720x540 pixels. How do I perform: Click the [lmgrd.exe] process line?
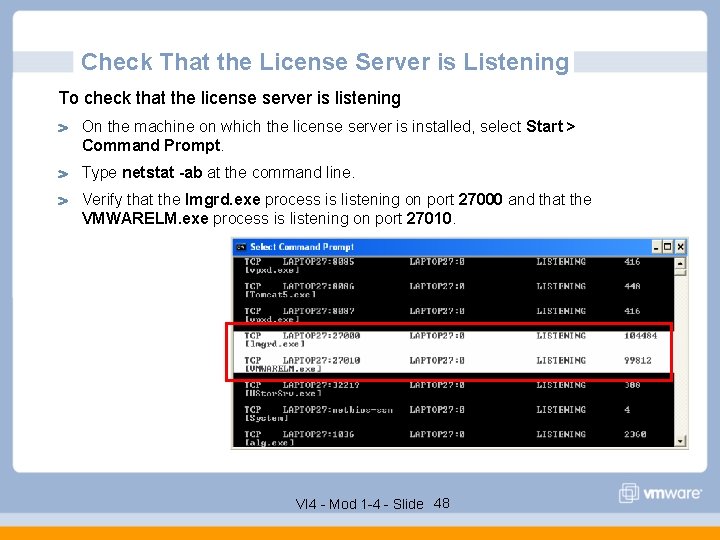click(x=274, y=344)
